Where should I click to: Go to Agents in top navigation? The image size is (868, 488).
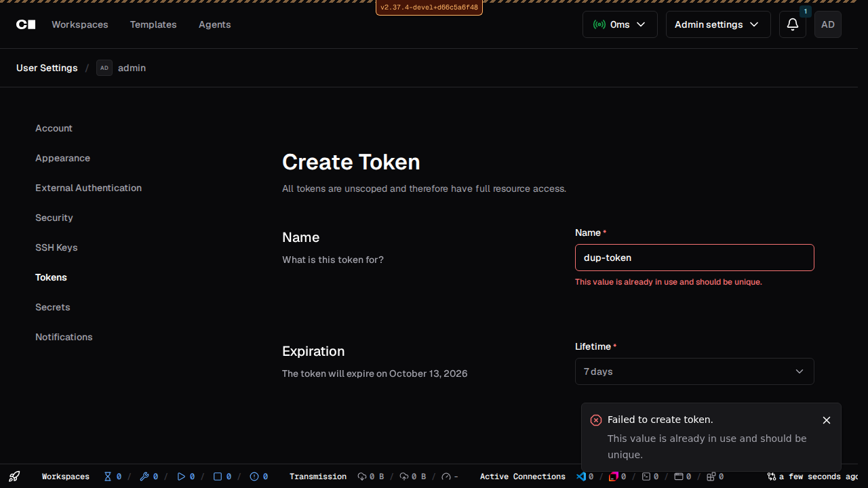(215, 24)
